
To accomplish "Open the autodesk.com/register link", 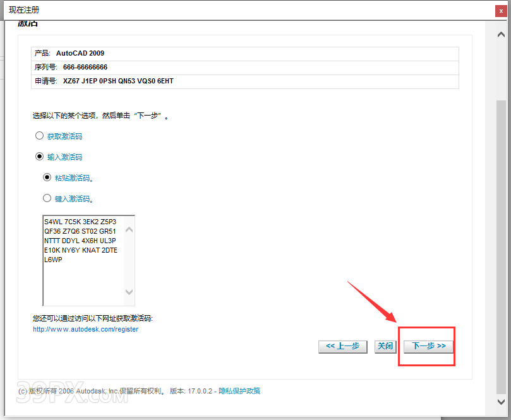I will coord(85,328).
